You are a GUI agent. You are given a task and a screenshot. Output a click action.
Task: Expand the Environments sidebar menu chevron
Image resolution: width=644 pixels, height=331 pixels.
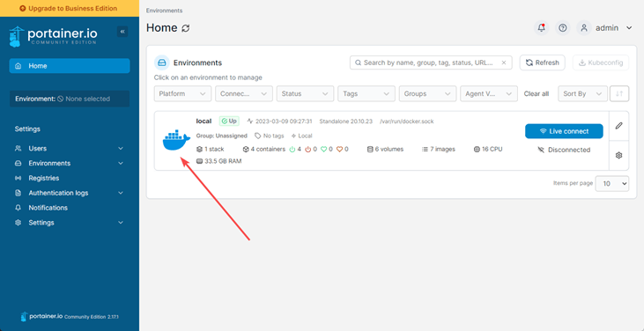(121, 163)
